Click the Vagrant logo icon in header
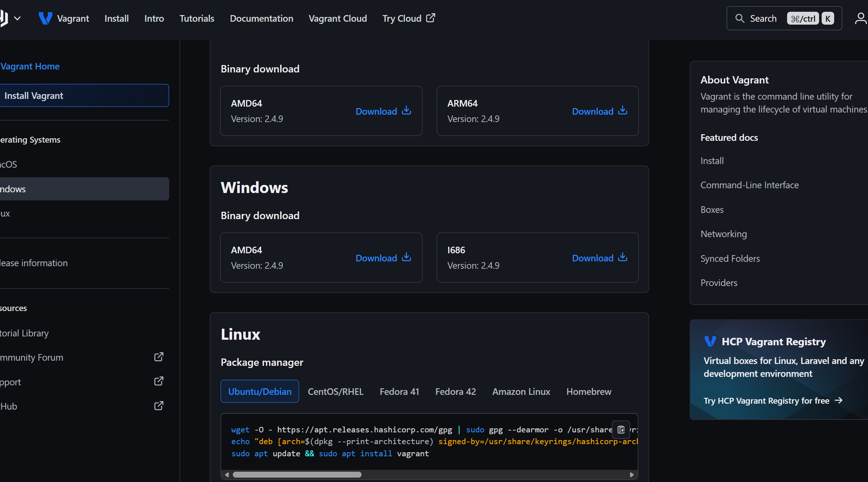Screen dimensions: 868x482 click(x=46, y=18)
